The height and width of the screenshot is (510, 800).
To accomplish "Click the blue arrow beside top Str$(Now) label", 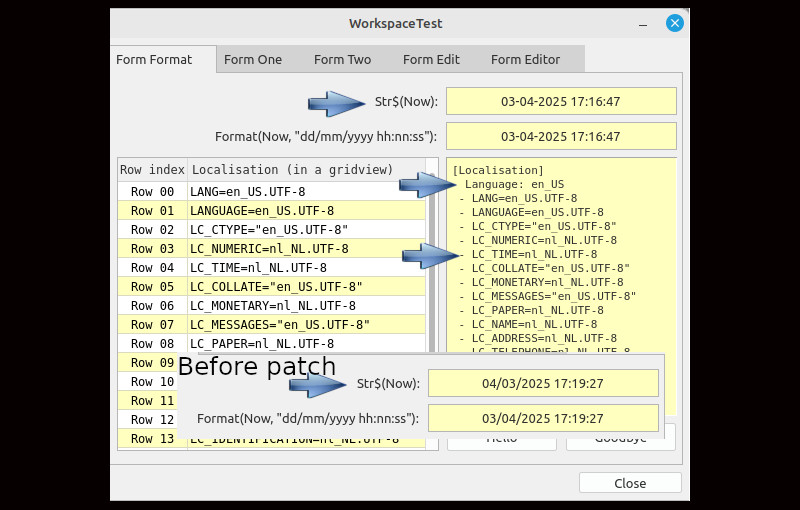I will click(x=336, y=102).
